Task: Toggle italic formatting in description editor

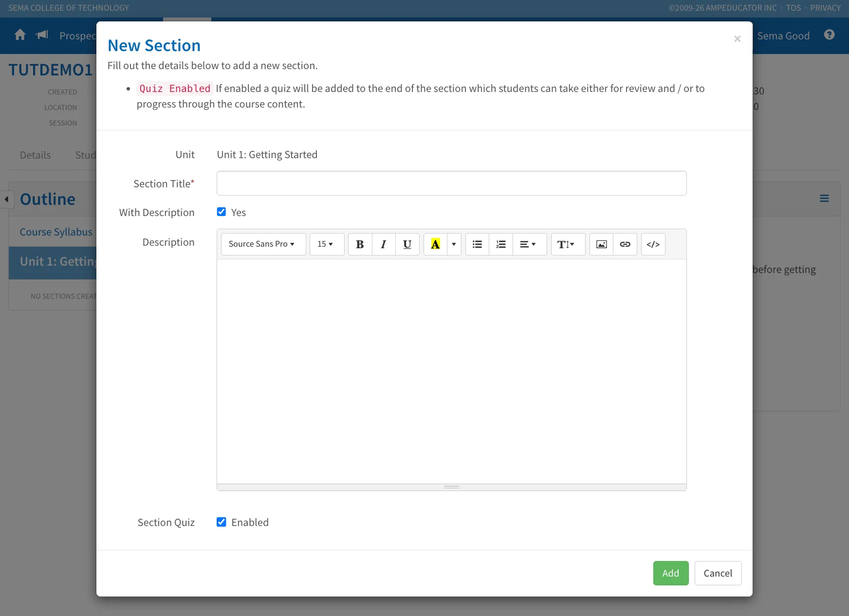Action: [x=384, y=244]
